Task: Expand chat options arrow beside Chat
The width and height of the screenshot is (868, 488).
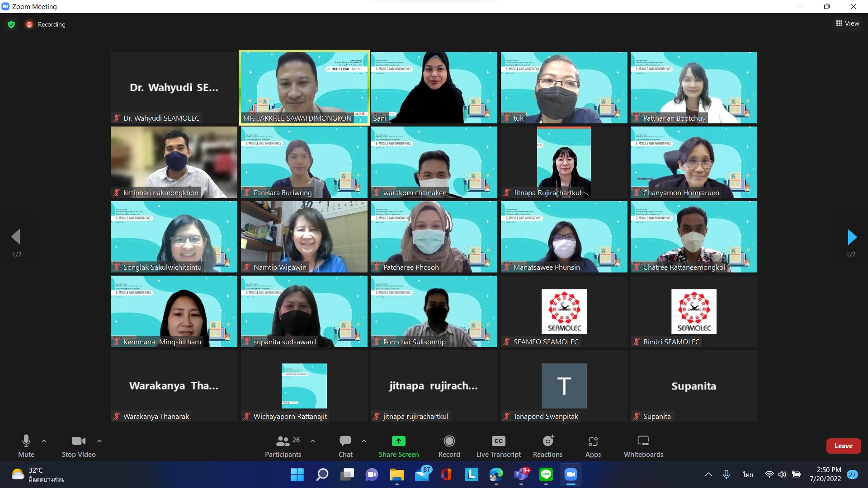Action: [x=364, y=441]
